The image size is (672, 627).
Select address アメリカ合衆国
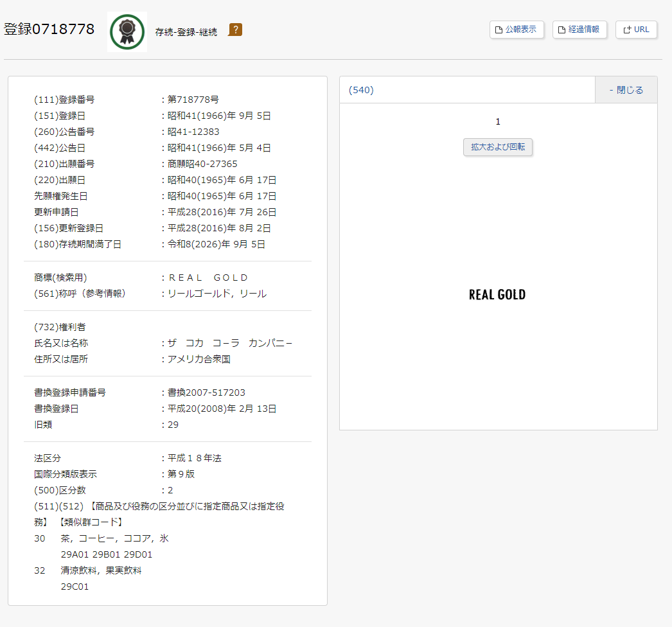[199, 359]
